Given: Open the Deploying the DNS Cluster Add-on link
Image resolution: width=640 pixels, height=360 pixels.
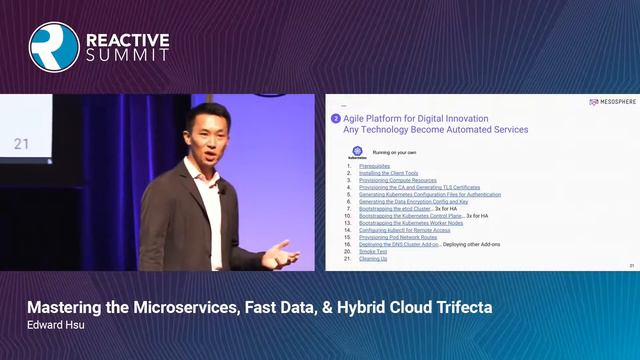Looking at the screenshot, I should [399, 244].
